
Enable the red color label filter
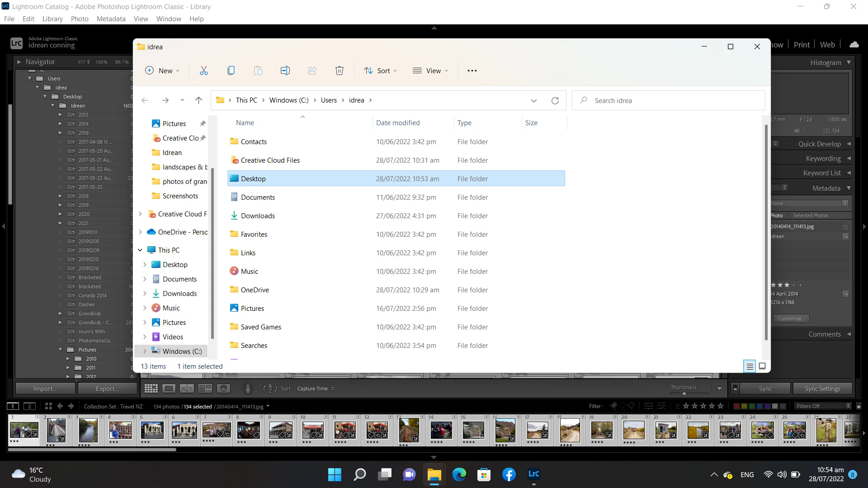point(736,406)
